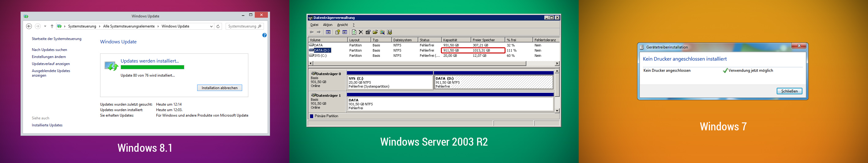Open Updateverlauf anzeigen link
Image resolution: width=868 pixels, height=163 pixels.
click(x=51, y=64)
